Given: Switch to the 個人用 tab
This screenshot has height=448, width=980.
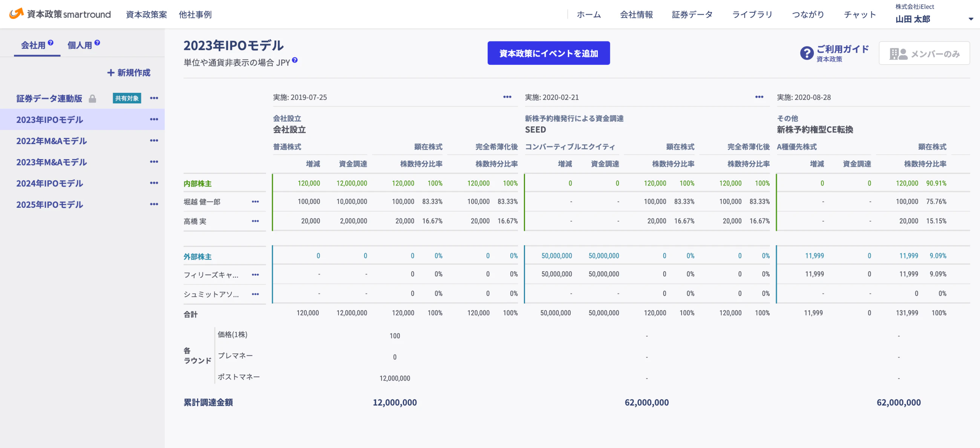Looking at the screenshot, I should [80, 45].
